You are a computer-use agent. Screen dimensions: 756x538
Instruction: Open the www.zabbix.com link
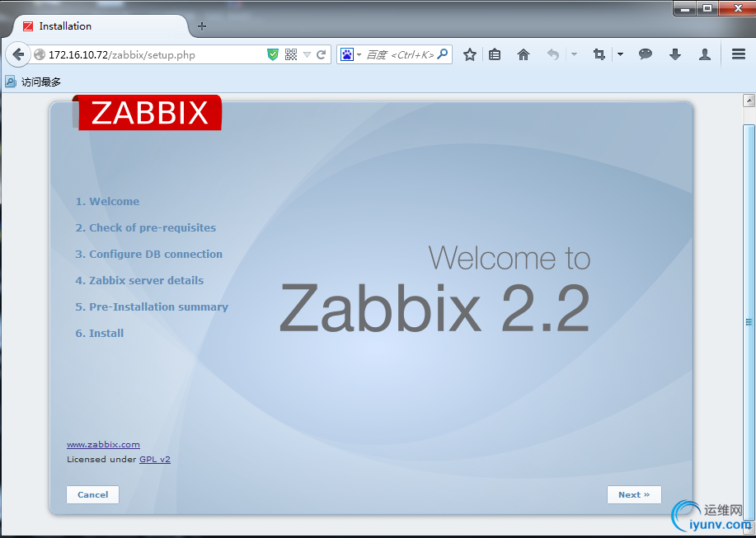(103, 445)
